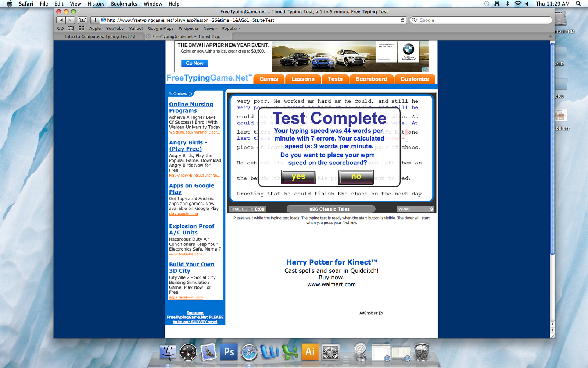Click no to skip scoreboard
This screenshot has height=368, width=588.
click(356, 177)
